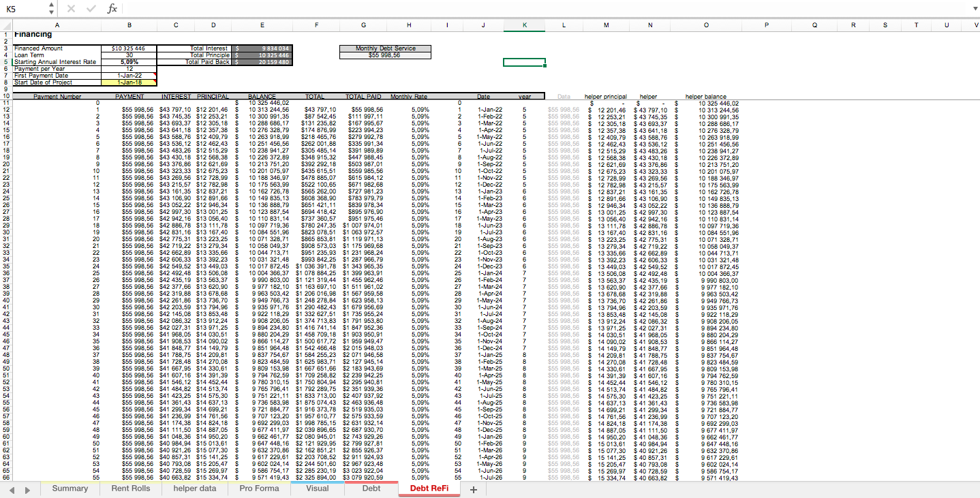Select the 20 159 480 total paid back value
Screen dimensions: 980x498
(262, 62)
